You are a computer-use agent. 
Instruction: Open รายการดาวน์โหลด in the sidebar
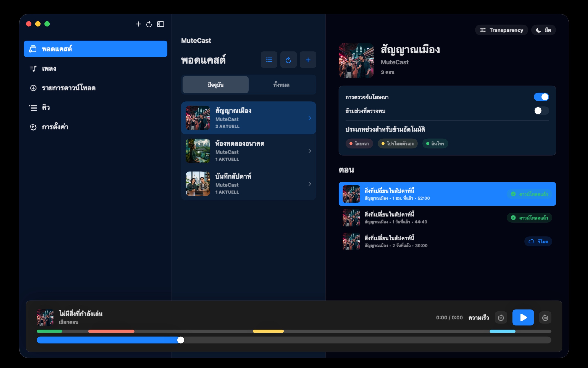(96, 88)
